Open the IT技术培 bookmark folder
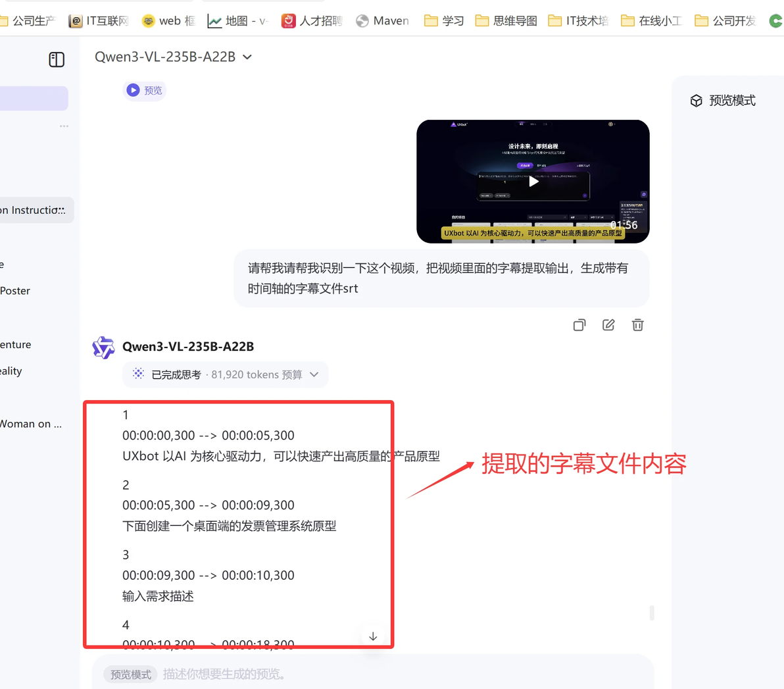784x689 pixels. pos(578,21)
